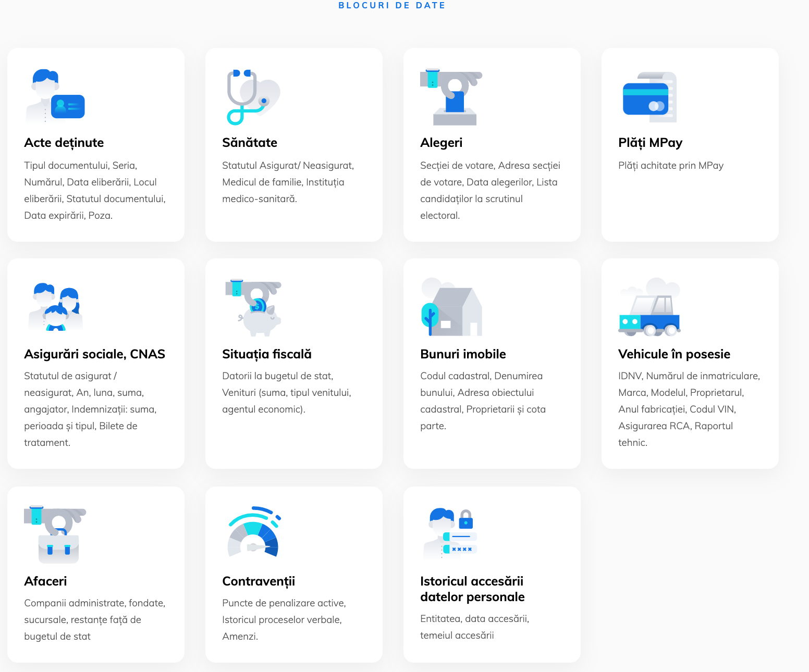Open the Plăți MPay title
This screenshot has width=809, height=672.
[650, 143]
